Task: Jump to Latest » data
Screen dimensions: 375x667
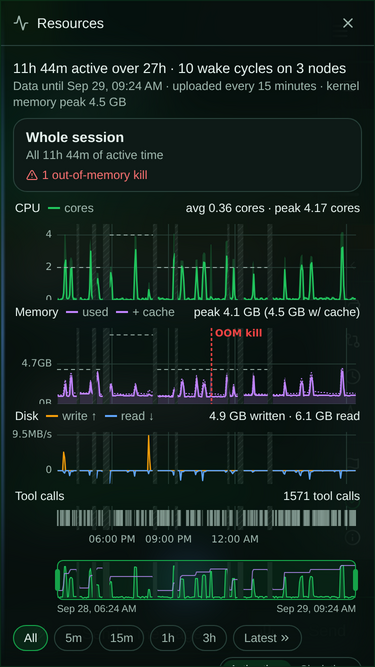Action: tap(267, 638)
